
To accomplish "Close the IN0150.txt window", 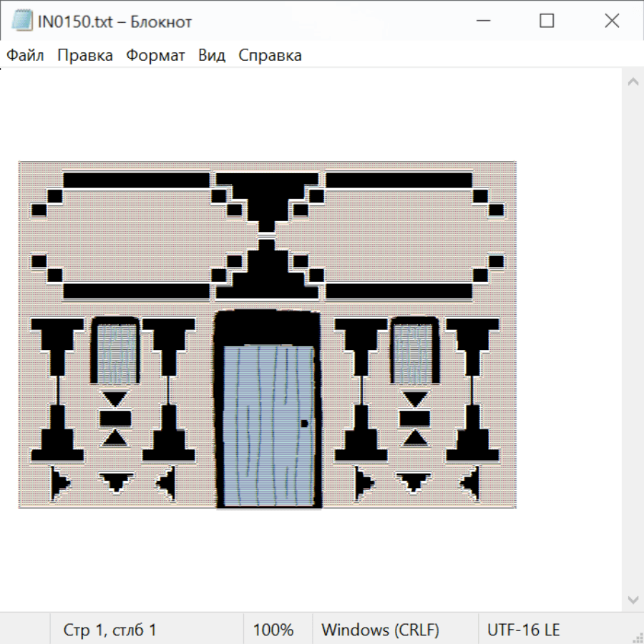I will point(612,21).
